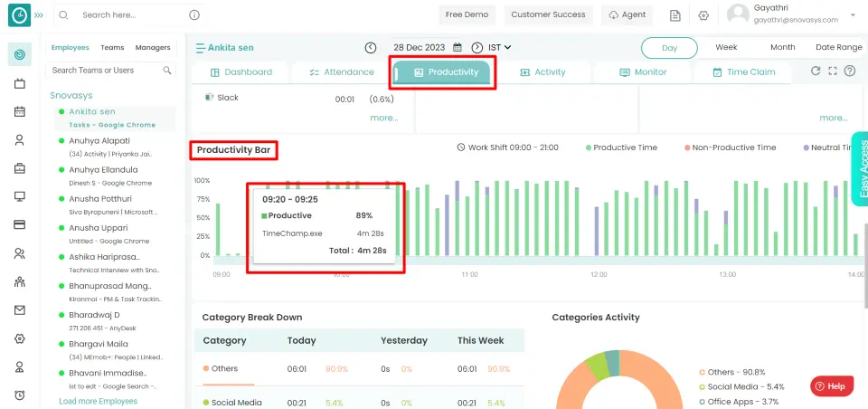
Task: Open the settings gear in top header
Action: tap(703, 15)
